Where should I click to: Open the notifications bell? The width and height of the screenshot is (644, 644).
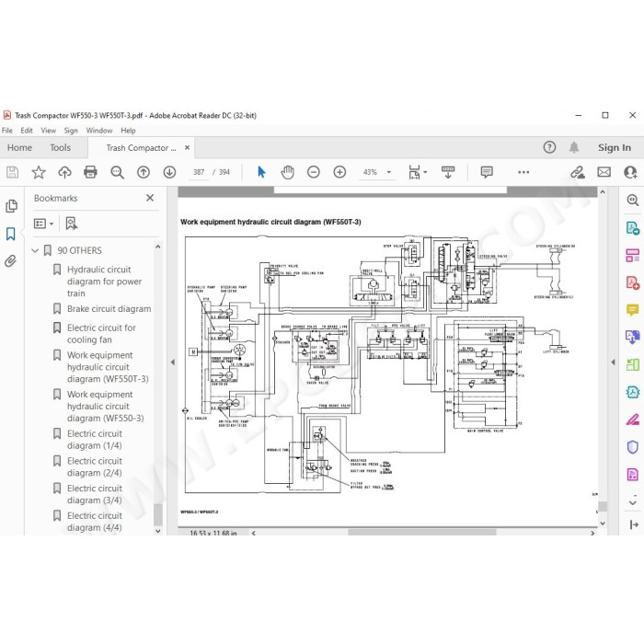coord(574,147)
